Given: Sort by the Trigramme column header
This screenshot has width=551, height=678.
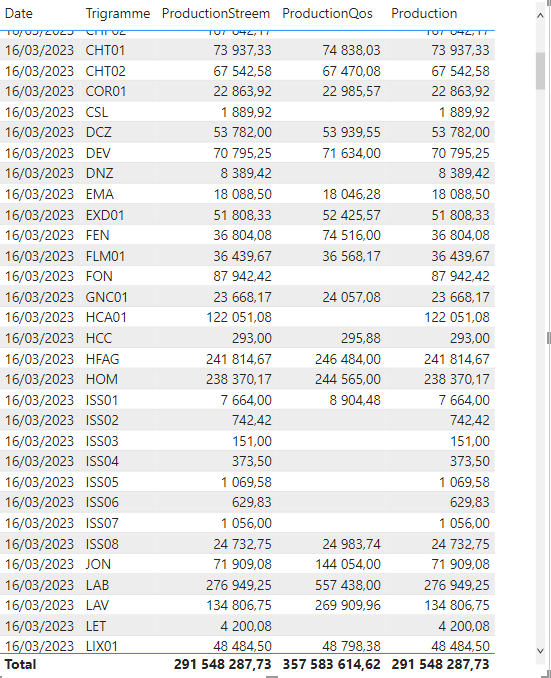Looking at the screenshot, I should 118,13.
